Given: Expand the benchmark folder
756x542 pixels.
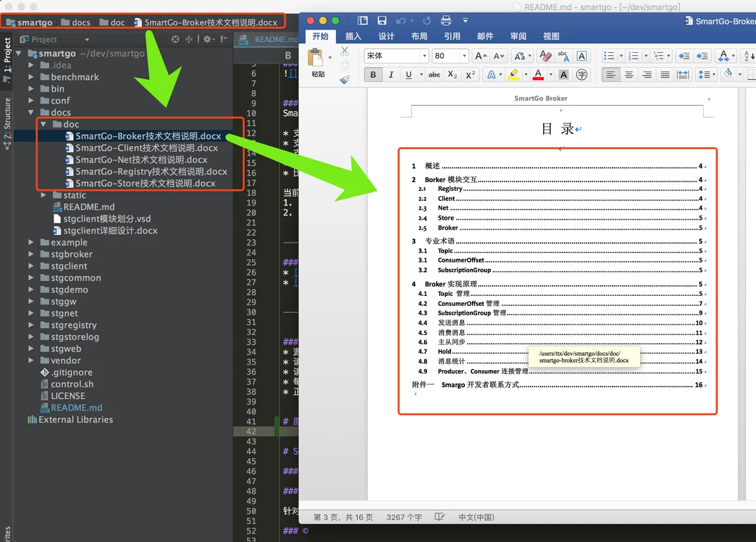Looking at the screenshot, I should coord(31,77).
